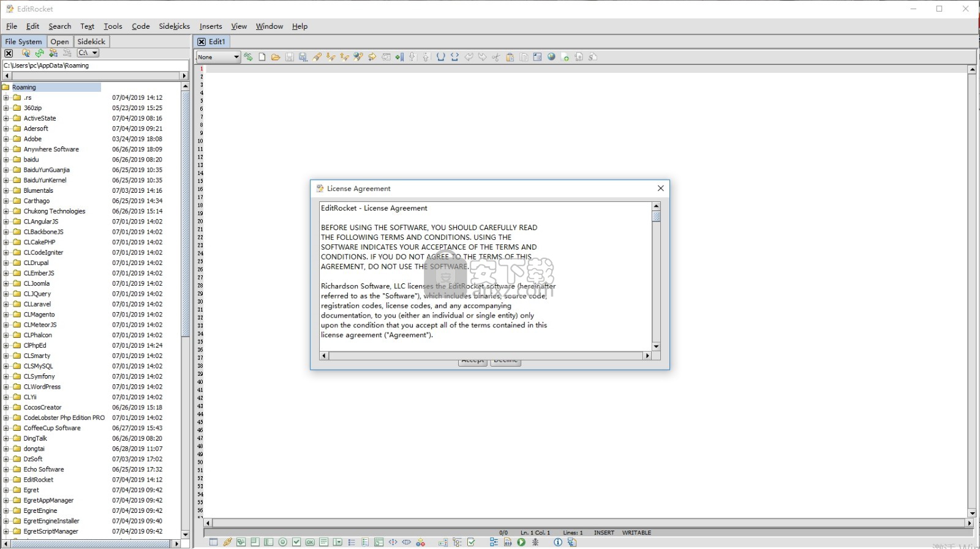Click the parent folder up icon
This screenshot has width=980, height=549.
pyautogui.click(x=26, y=53)
